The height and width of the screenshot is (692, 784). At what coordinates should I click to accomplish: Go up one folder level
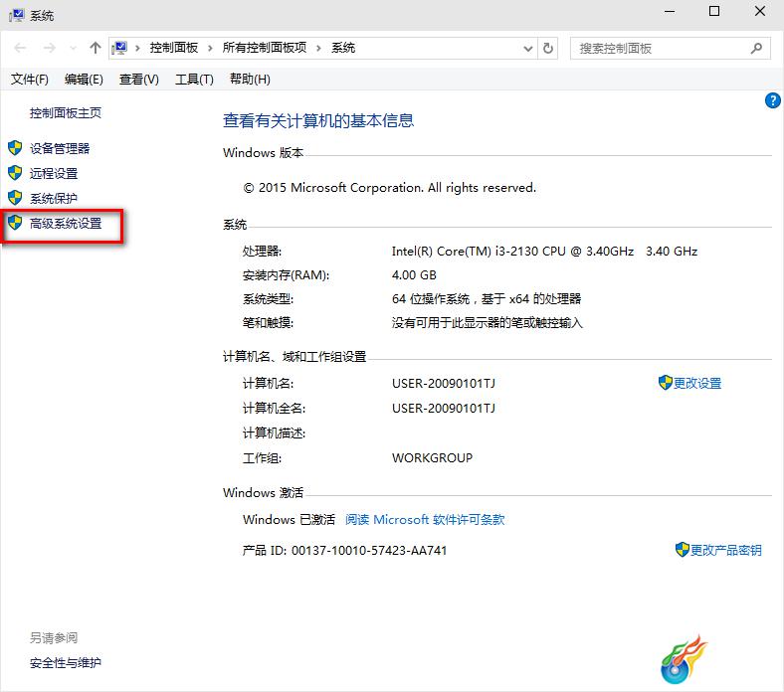pyautogui.click(x=95, y=48)
